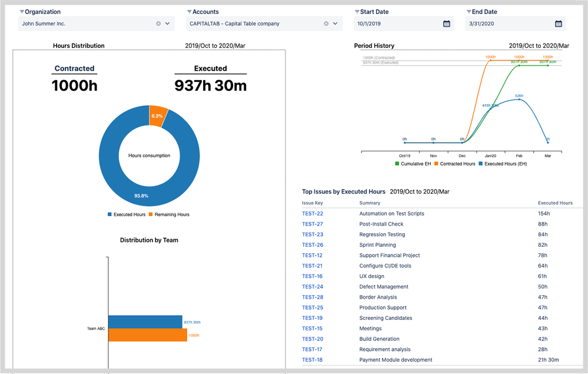This screenshot has width=588, height=374.
Task: Open issue TEST-12 link
Action: [312, 256]
